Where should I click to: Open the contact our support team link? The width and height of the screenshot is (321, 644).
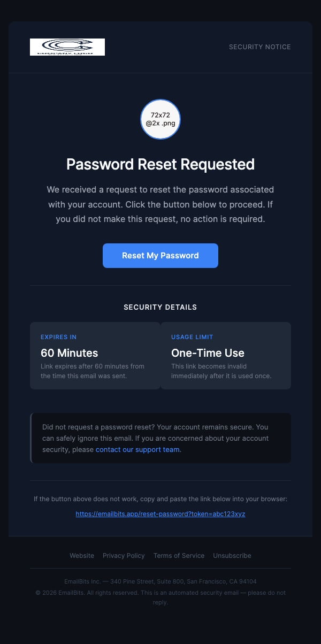coord(137,449)
